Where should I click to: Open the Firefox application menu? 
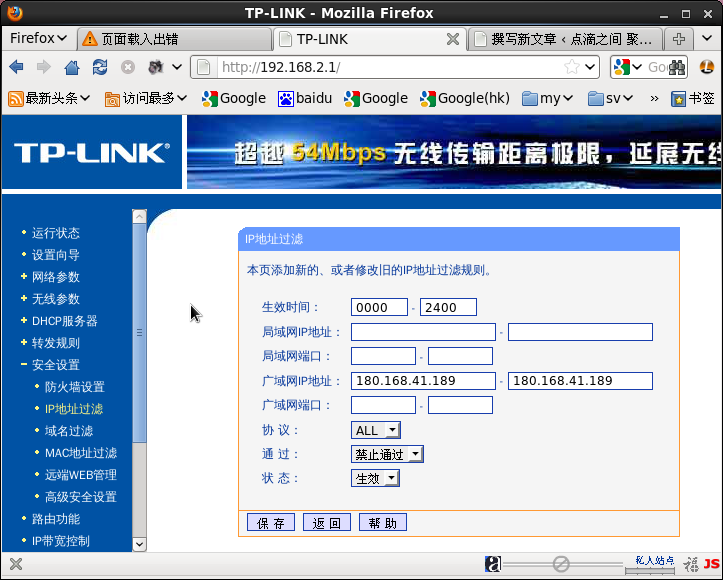pos(38,38)
